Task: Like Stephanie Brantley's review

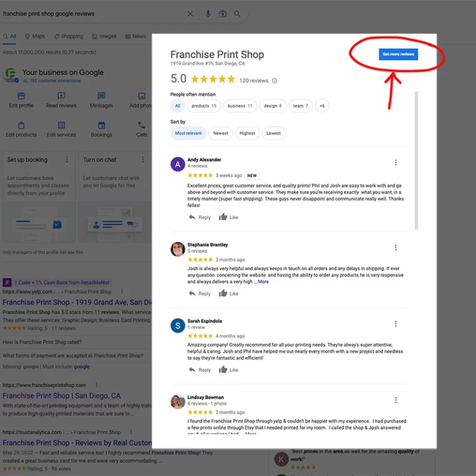Action: tap(229, 293)
